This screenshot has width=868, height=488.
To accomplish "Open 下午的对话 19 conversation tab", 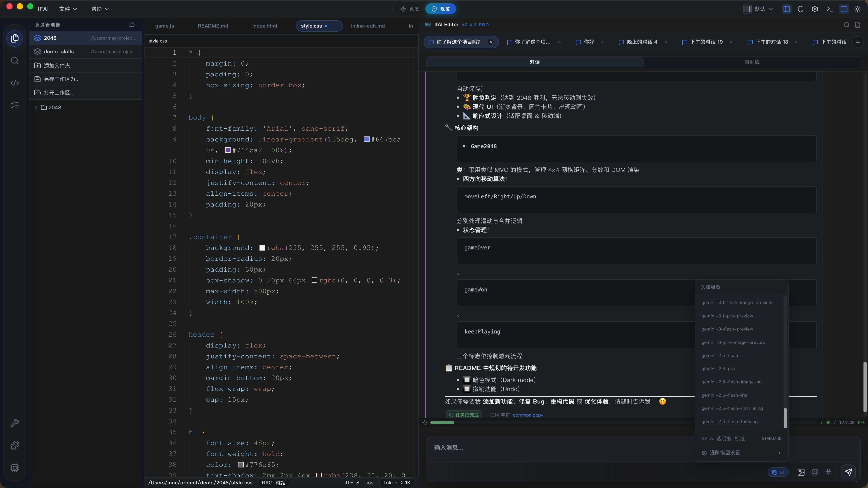I will pyautogui.click(x=706, y=42).
